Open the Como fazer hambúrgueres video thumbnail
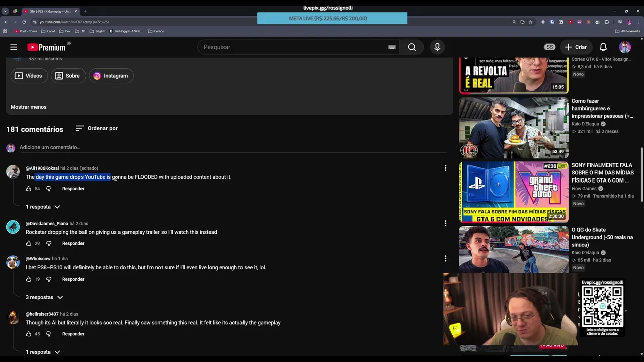 pos(514,128)
